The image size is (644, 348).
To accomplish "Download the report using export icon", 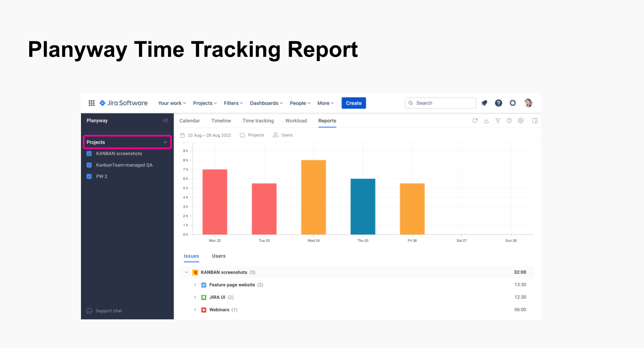I will click(x=486, y=121).
